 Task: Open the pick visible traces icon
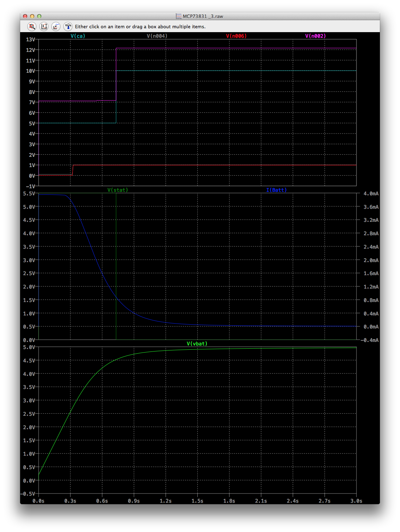(x=56, y=26)
